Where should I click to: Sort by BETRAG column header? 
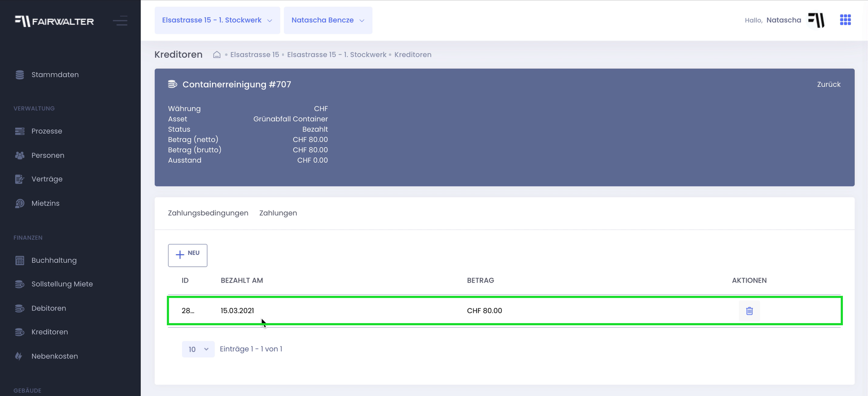click(x=480, y=280)
